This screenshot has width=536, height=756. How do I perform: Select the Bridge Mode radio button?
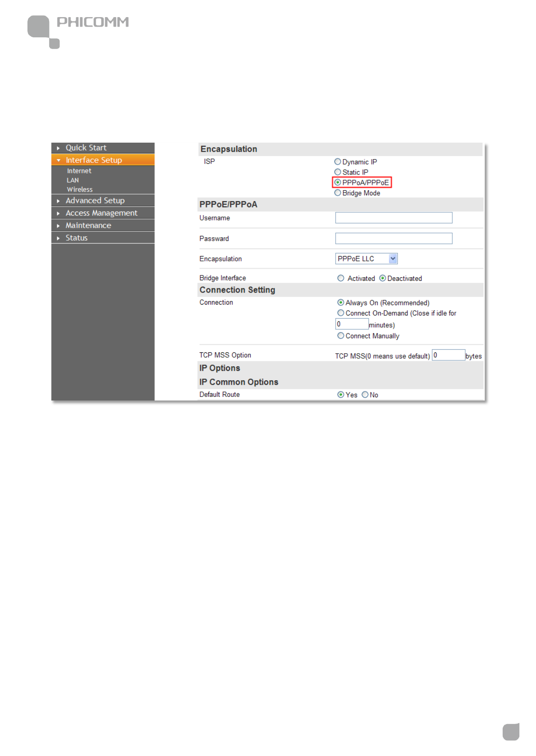(338, 193)
